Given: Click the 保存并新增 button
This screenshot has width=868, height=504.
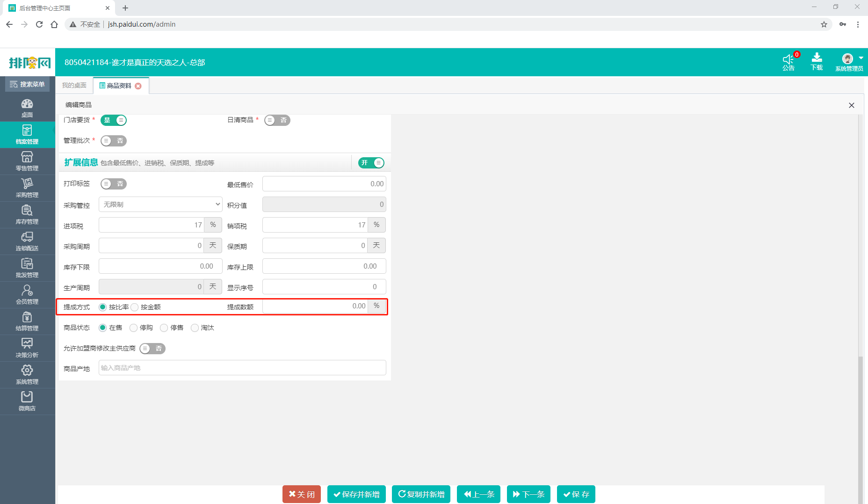Looking at the screenshot, I should pos(356,494).
